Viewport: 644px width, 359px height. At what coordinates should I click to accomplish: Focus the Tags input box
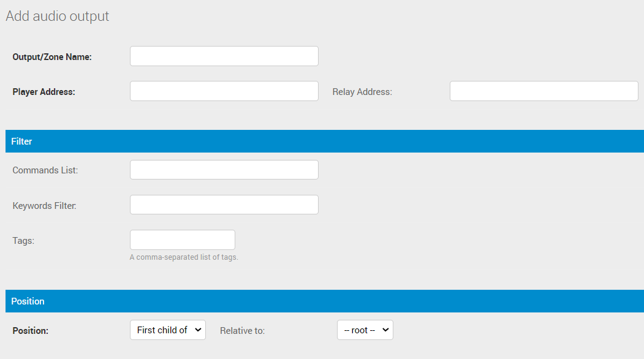[x=182, y=240]
